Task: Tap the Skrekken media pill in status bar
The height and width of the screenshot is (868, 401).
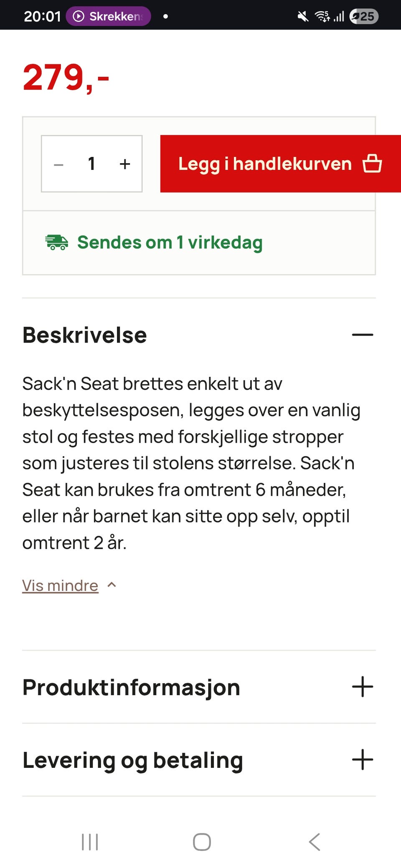Action: pos(108,16)
